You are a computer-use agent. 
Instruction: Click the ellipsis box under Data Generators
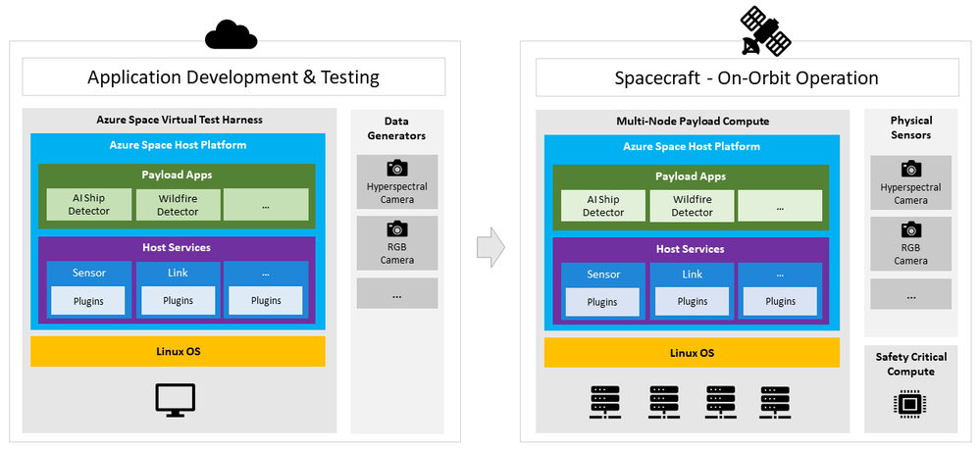(x=397, y=293)
